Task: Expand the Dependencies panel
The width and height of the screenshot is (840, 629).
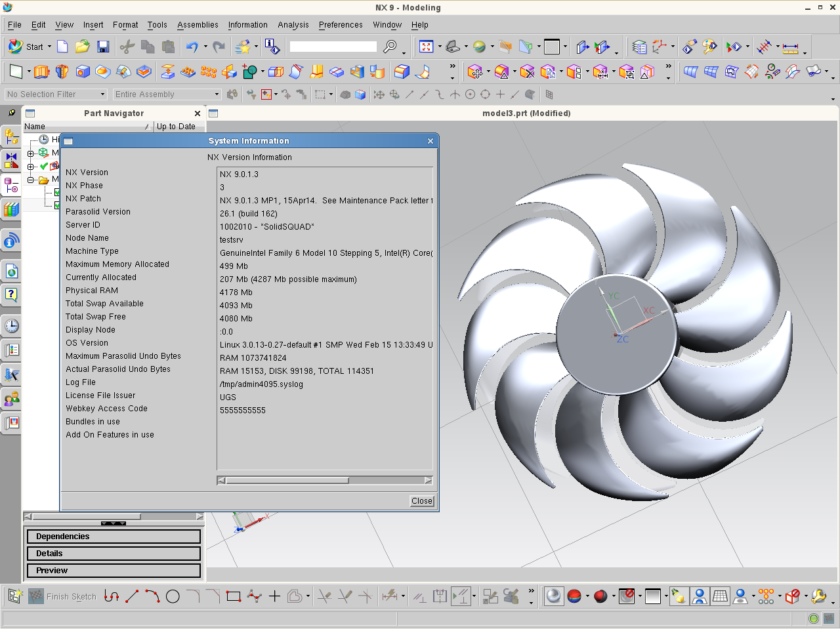Action: pos(114,537)
